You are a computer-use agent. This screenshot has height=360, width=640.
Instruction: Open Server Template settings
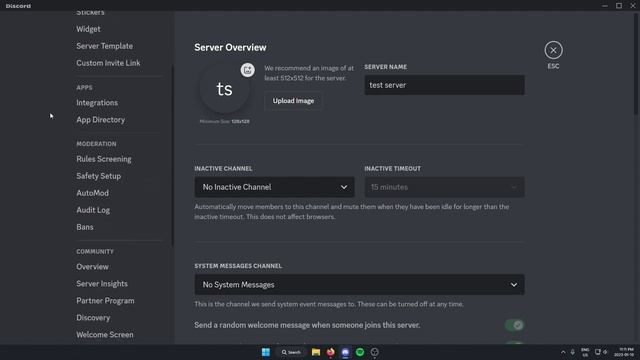(104, 46)
